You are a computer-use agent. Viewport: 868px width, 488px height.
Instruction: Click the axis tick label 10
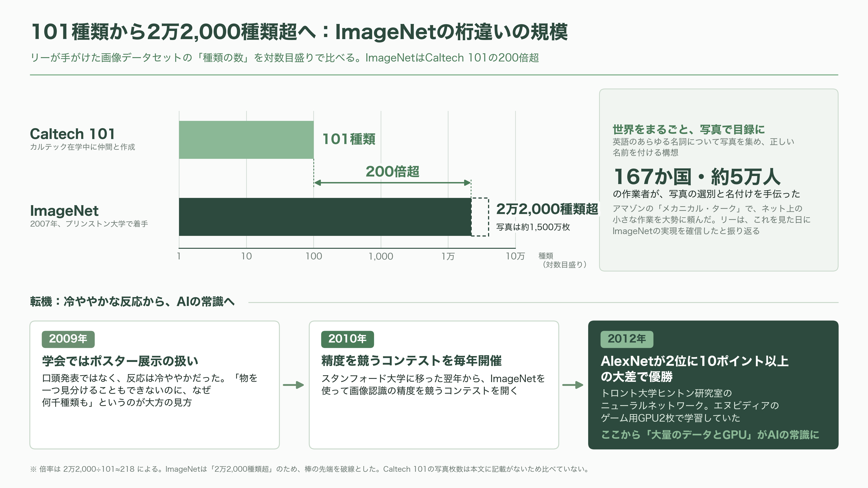246,256
